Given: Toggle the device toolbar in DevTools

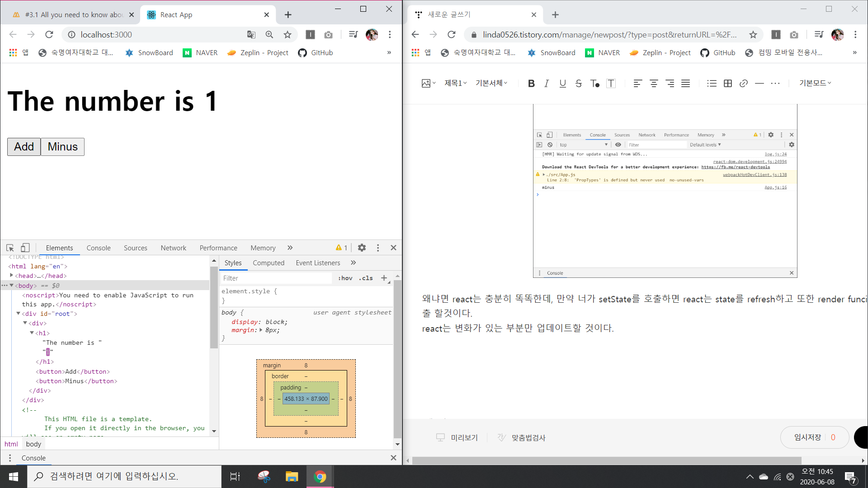Looking at the screenshot, I should tap(25, 248).
